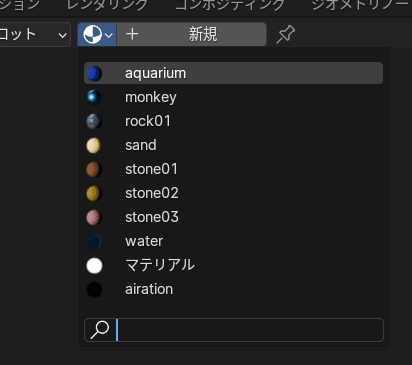412x365 pixels.
Task: Click the 新規 button label
Action: [203, 34]
